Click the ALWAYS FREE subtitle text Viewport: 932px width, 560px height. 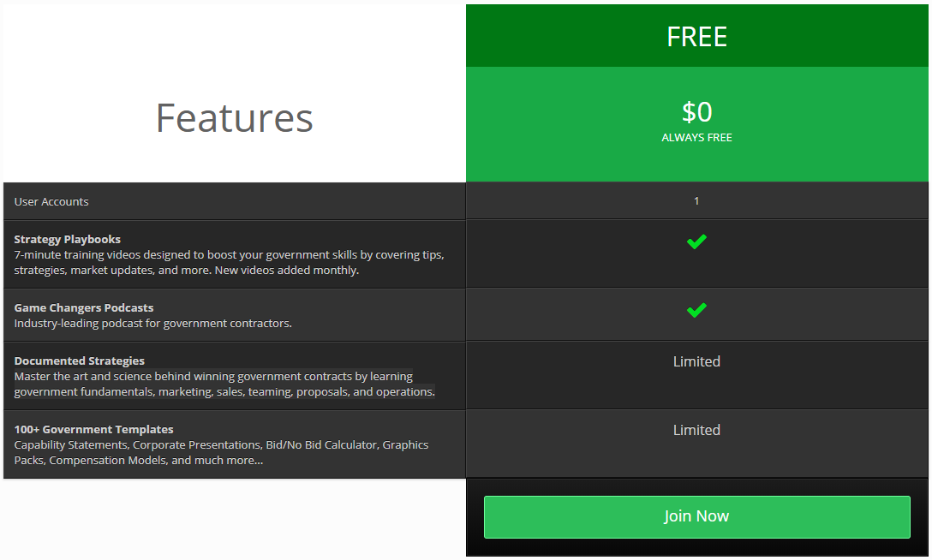696,137
